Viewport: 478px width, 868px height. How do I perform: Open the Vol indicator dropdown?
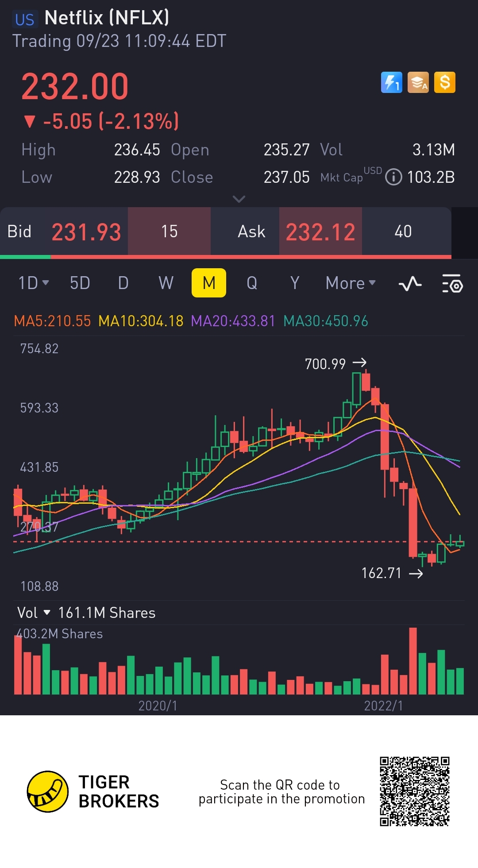click(34, 613)
